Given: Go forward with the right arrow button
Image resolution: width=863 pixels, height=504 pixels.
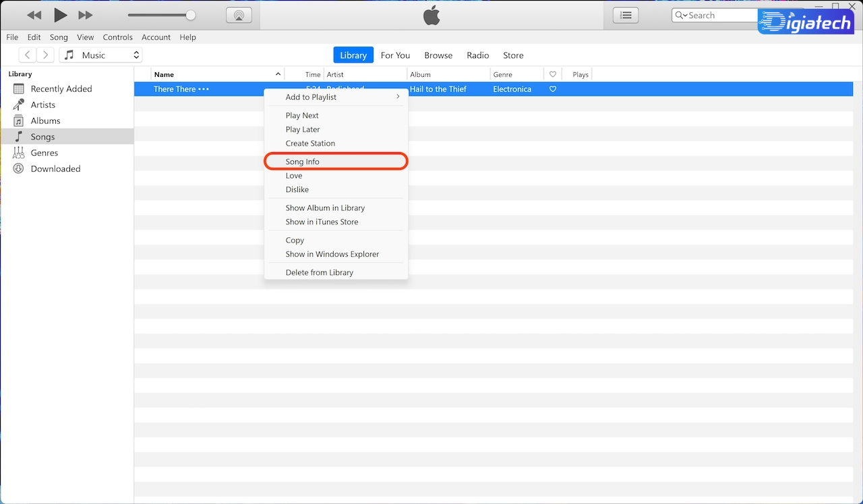Looking at the screenshot, I should (x=45, y=55).
